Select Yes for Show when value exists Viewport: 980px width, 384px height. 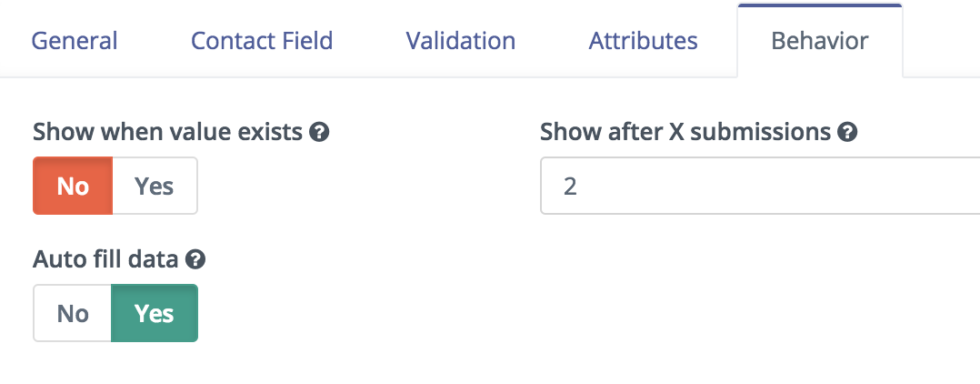[155, 186]
